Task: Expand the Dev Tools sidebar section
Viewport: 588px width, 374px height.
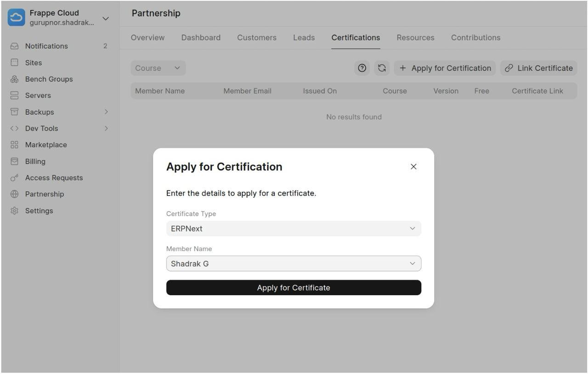Action: pos(106,128)
